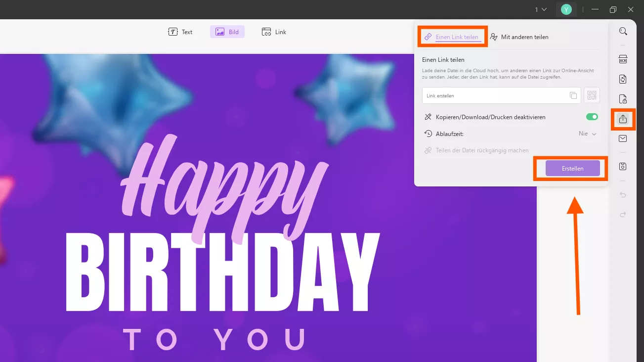Screen dimensions: 644x362
Task: Click the Kopieren/Download/Drucken deaktivieren label
Action: (490, 117)
